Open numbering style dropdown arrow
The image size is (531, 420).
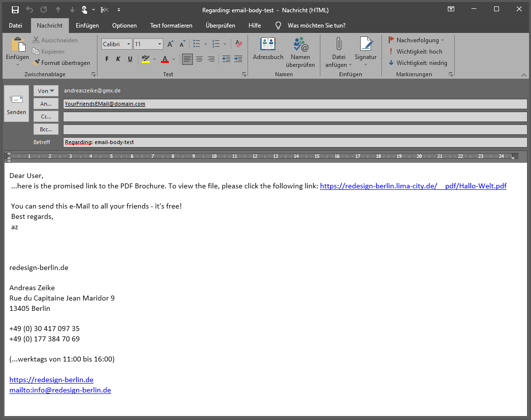coord(225,44)
